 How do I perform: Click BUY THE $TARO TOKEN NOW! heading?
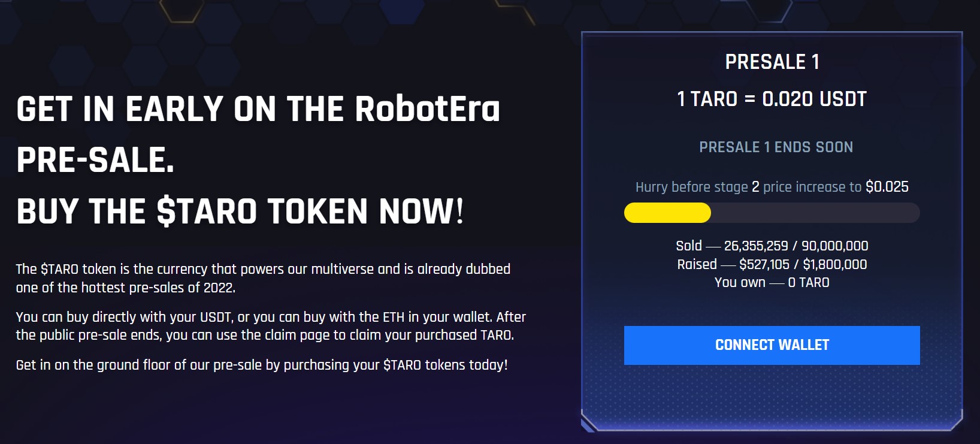point(240,212)
